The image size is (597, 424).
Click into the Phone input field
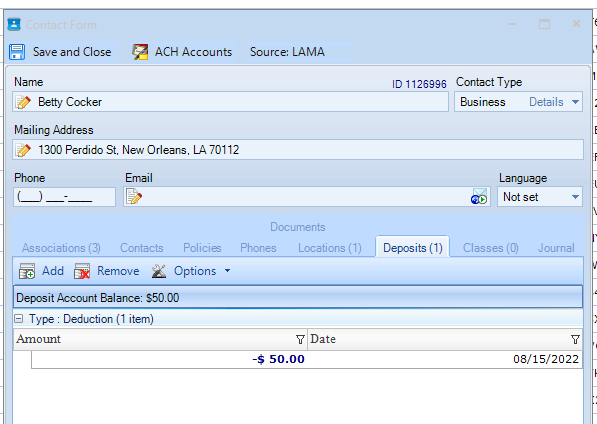[x=64, y=197]
